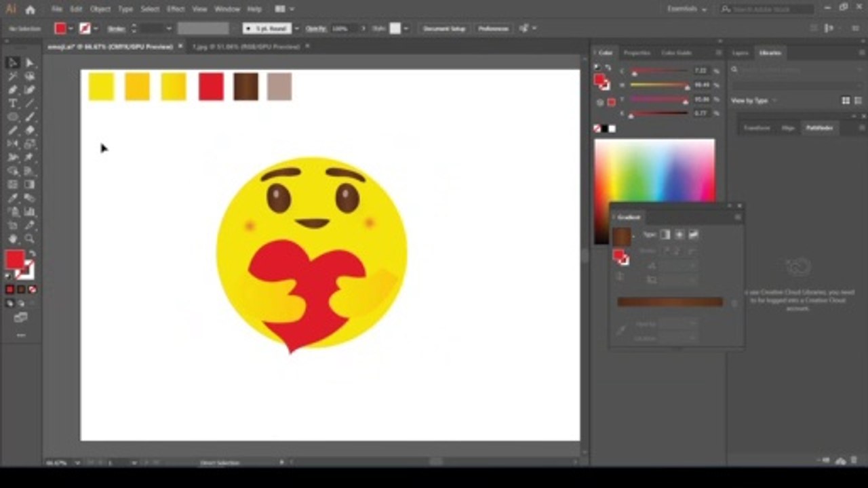Expand the stroke weight dropdown
Image resolution: width=868 pixels, height=488 pixels.
pos(169,28)
